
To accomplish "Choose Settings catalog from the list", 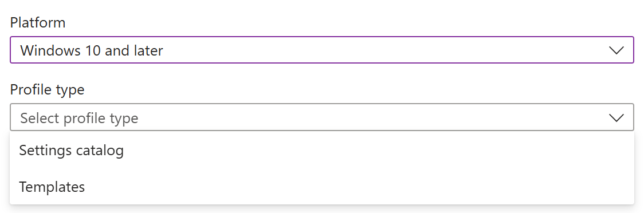I will tap(321, 150).
